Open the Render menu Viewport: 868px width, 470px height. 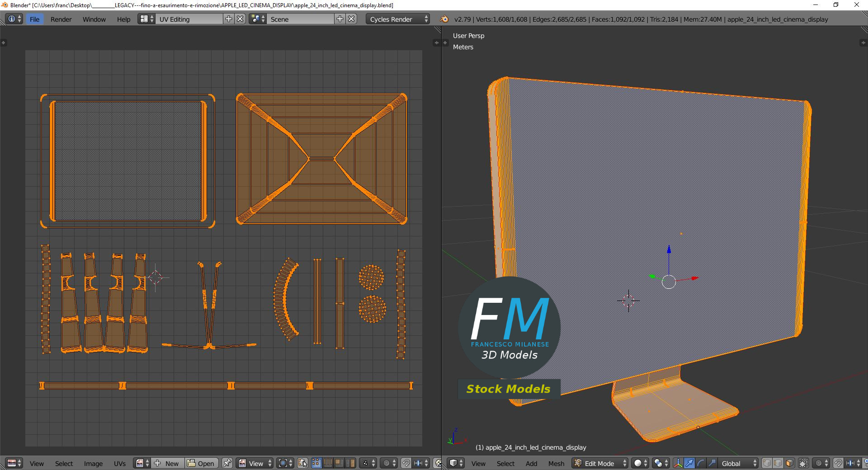(x=61, y=19)
